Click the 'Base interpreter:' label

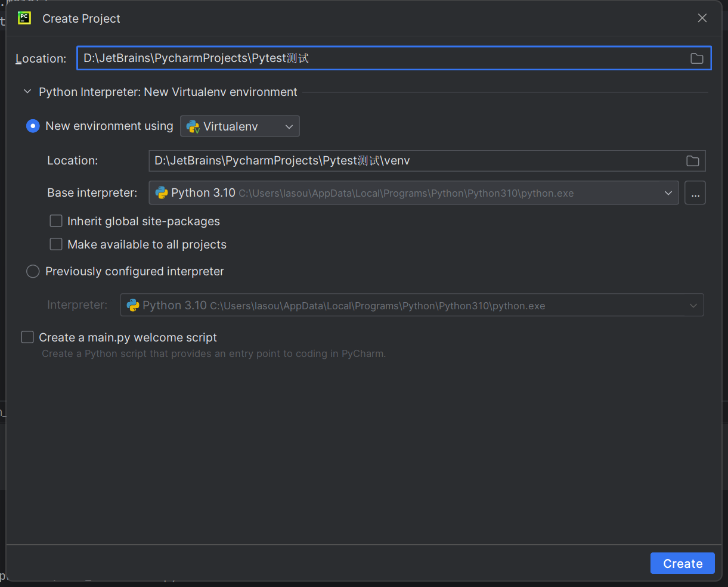click(x=92, y=193)
